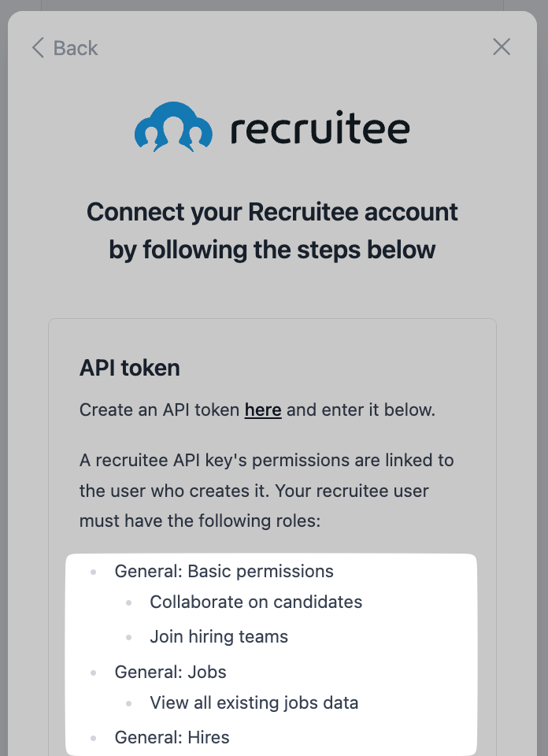The image size is (548, 756).
Task: Select the "General: Jobs" list item
Action: coord(171,672)
